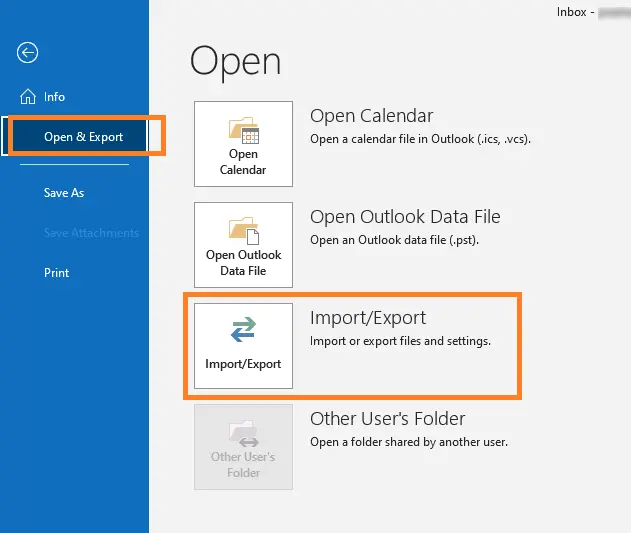Click the back arrow icon
The width and height of the screenshot is (631, 533).
click(27, 53)
